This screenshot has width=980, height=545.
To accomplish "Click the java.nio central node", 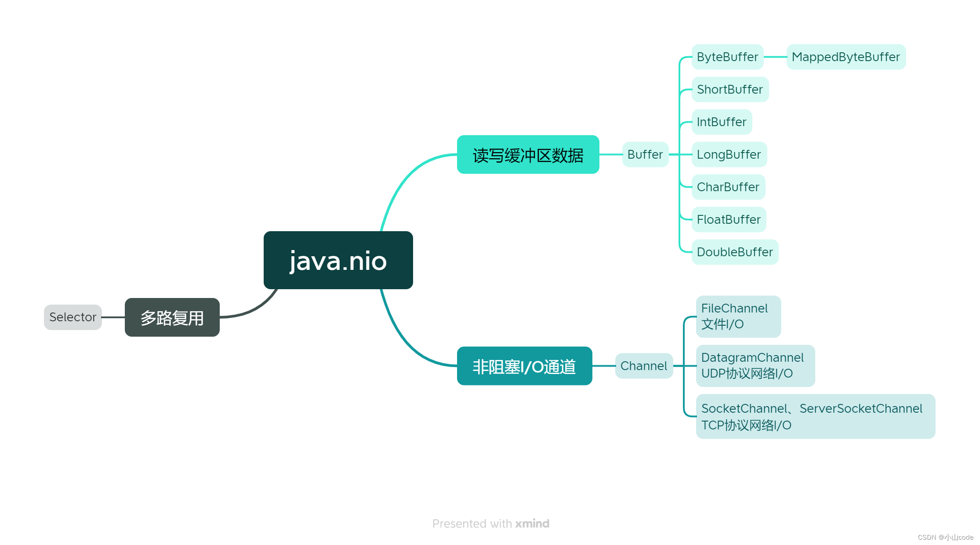I will click(338, 260).
